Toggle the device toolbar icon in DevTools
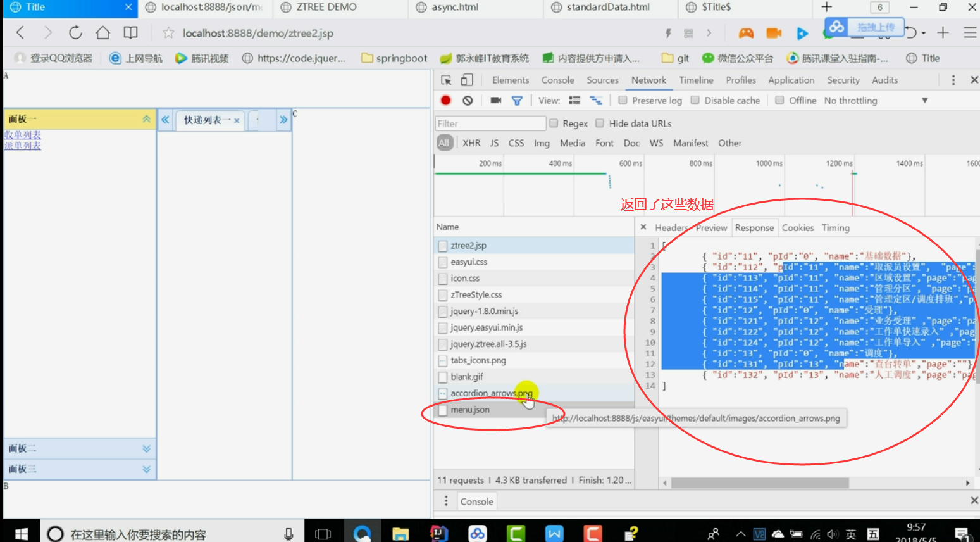Viewport: 980px width, 542px height. [x=467, y=80]
